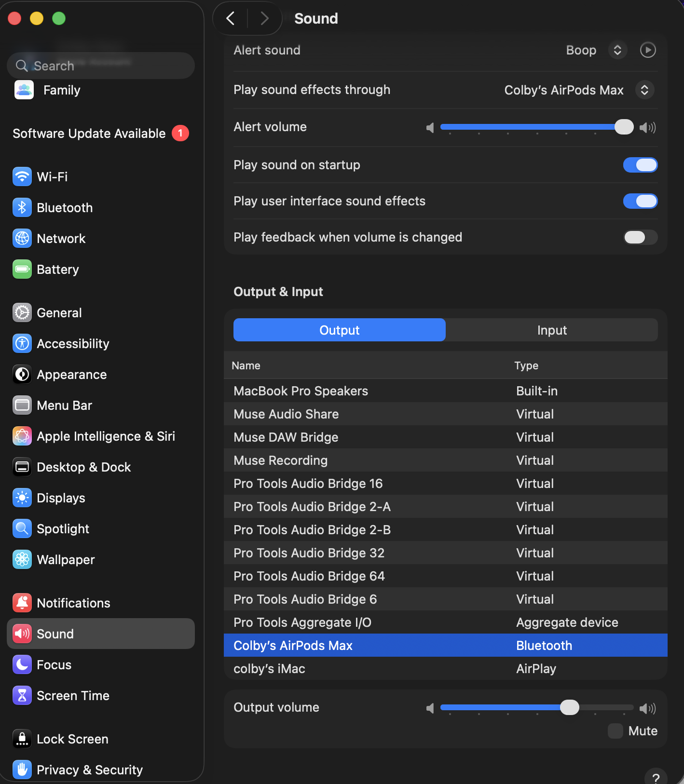Go forward with the right chevron
This screenshot has width=684, height=784.
[x=264, y=18]
